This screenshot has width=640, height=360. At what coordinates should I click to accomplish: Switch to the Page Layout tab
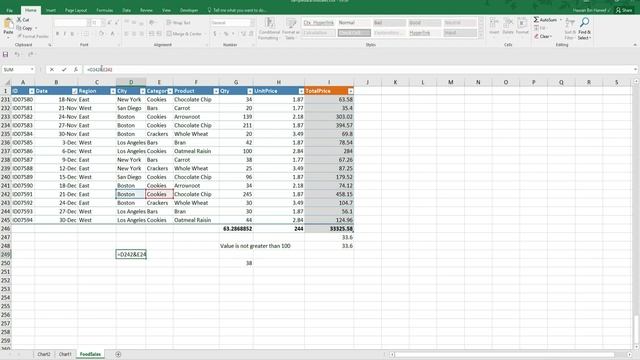point(76,10)
